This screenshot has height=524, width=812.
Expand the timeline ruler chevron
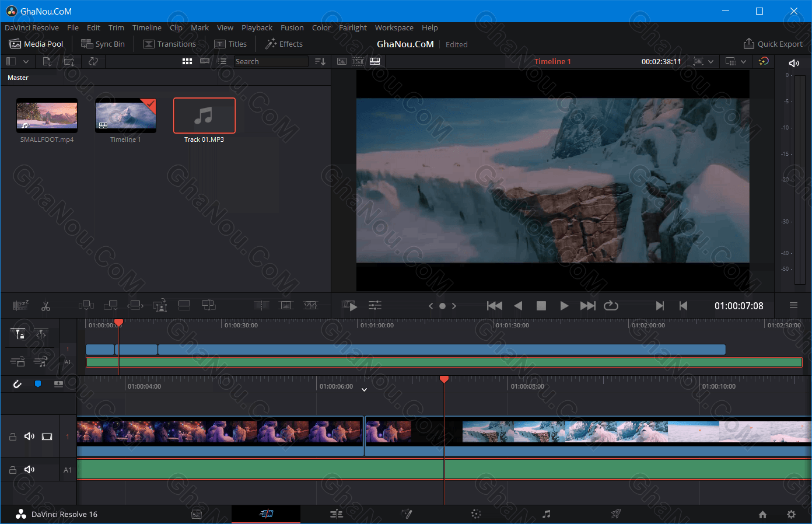tap(364, 389)
